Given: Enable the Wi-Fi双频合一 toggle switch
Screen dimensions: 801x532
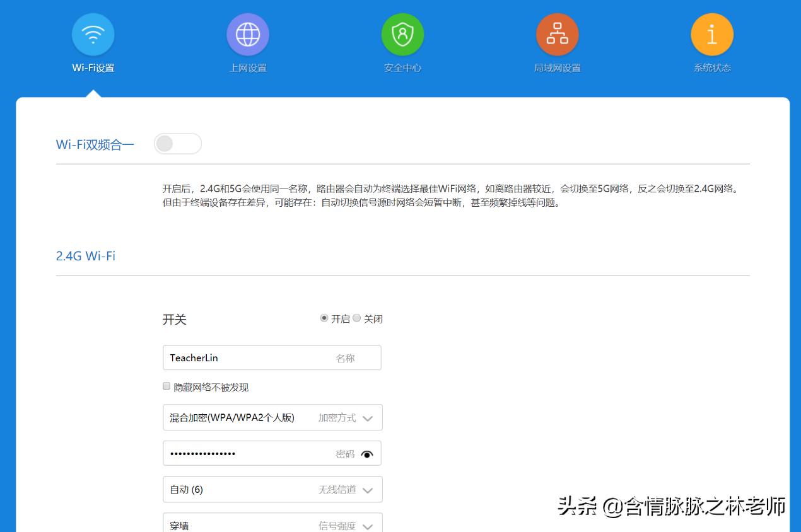Looking at the screenshot, I should tap(178, 144).
